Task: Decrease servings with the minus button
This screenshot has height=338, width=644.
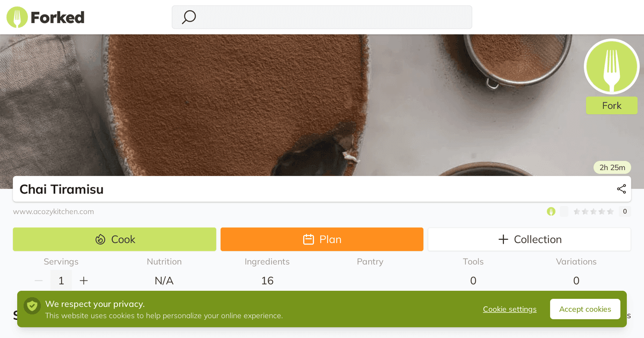Action: pyautogui.click(x=39, y=281)
